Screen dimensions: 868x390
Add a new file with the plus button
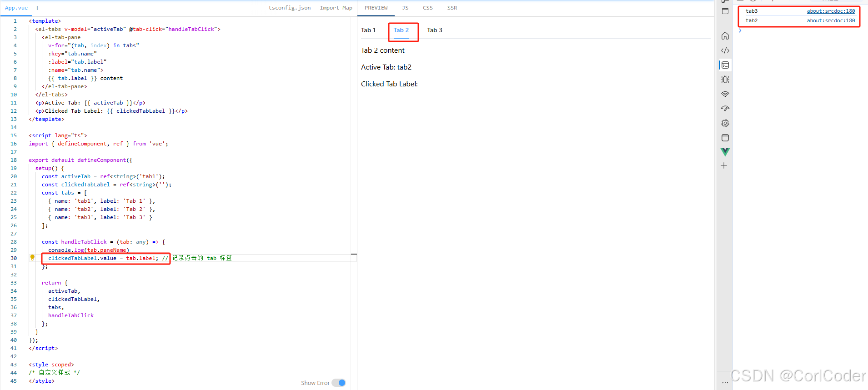coord(37,8)
